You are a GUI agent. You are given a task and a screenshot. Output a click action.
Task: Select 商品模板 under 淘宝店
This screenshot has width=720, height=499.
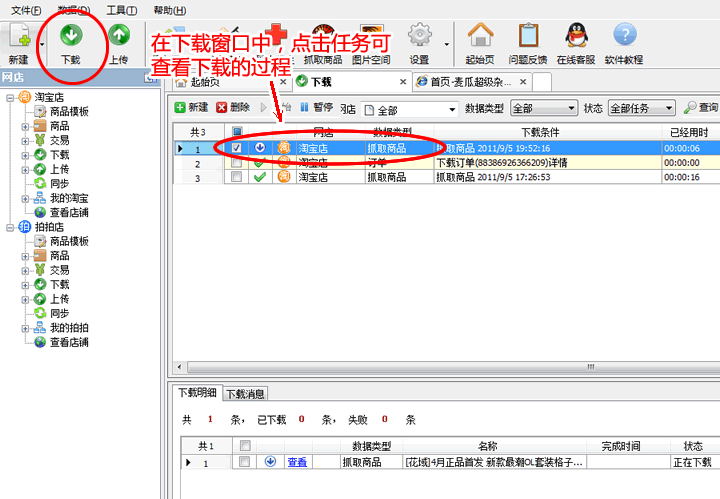69,112
